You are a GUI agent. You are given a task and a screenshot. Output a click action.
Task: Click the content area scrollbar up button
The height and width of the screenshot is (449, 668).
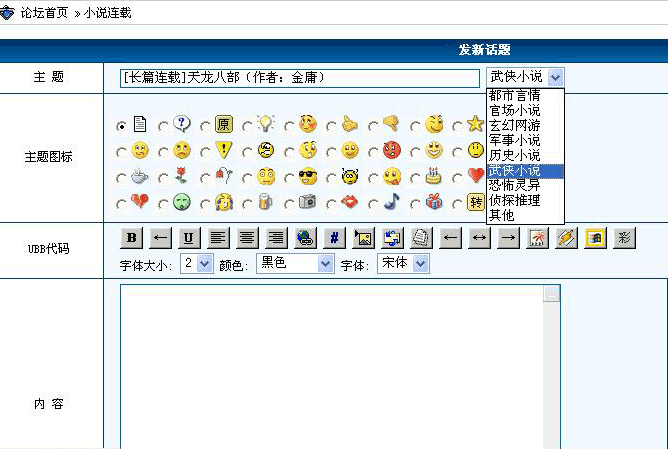pyautogui.click(x=551, y=294)
